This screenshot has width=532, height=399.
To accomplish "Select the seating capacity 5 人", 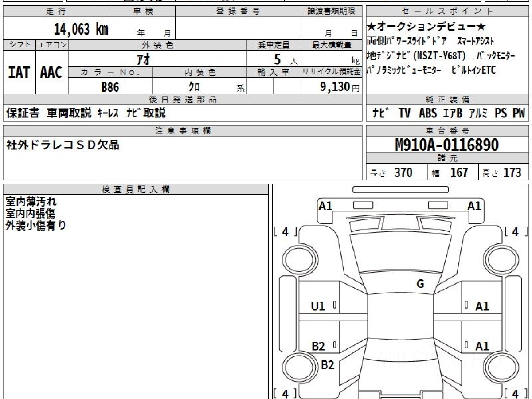I will tap(285, 59).
